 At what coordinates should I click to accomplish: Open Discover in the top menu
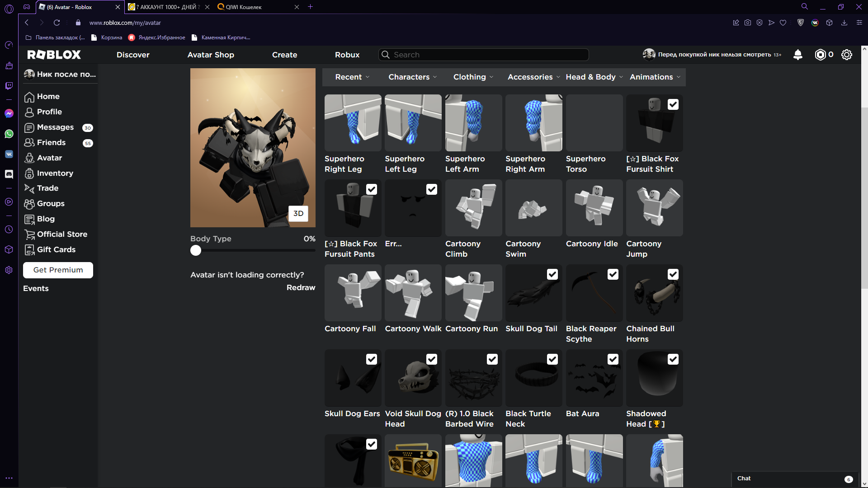[x=133, y=55]
